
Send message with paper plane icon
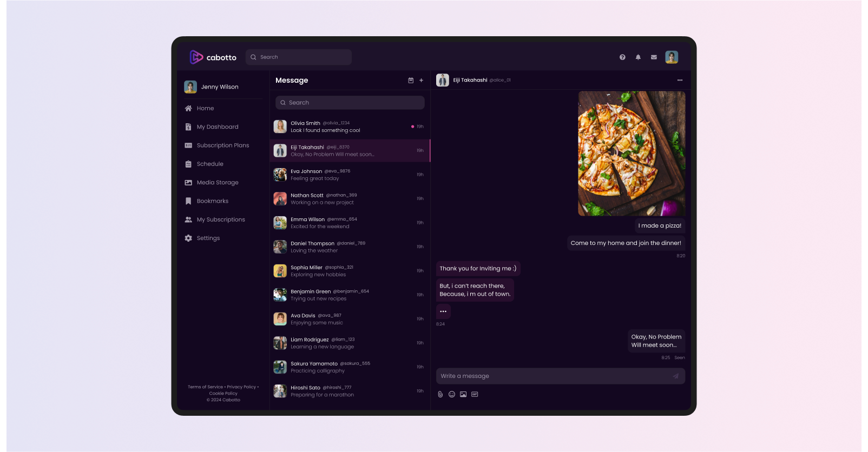coord(675,376)
